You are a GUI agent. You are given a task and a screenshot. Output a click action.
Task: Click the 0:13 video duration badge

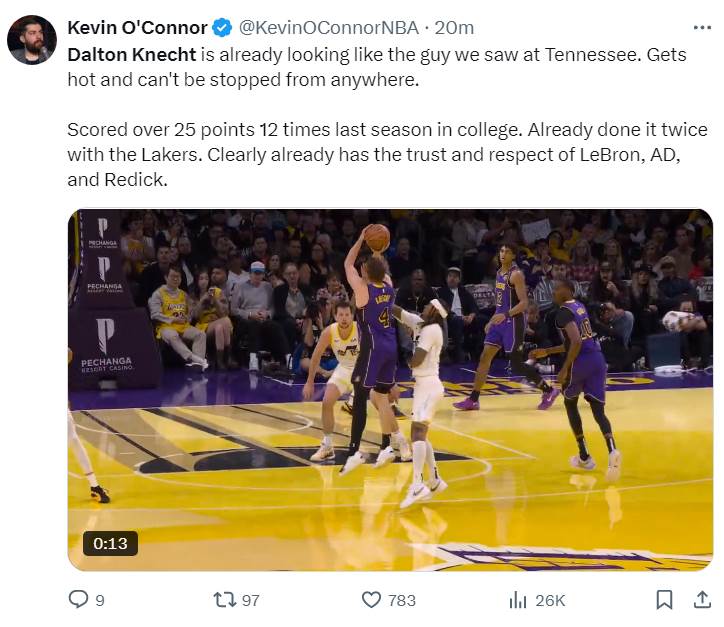(110, 543)
